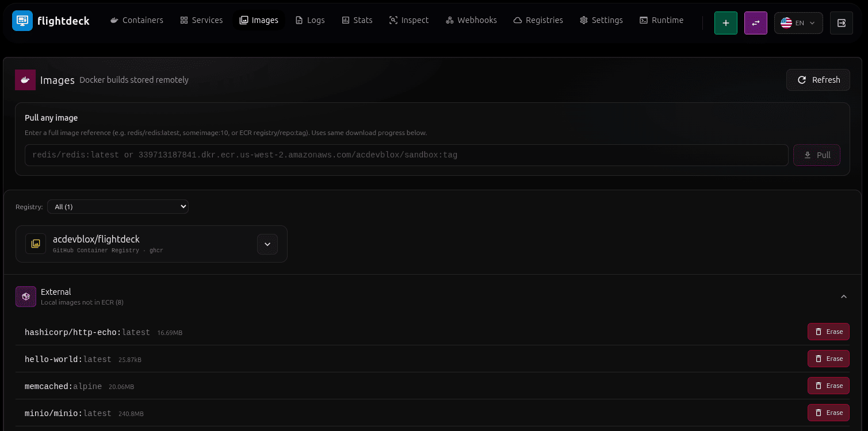Viewport: 868px width, 431px height.
Task: Navigate to Webhooks
Action: [x=471, y=20]
